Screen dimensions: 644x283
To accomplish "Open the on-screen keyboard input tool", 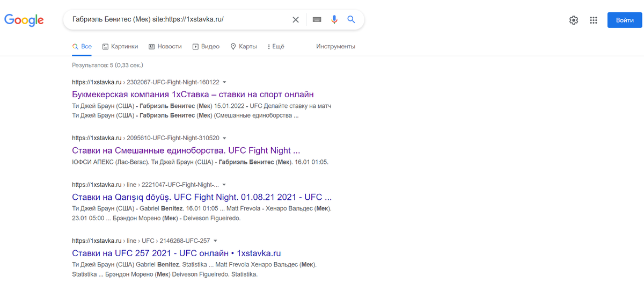I will coord(317,20).
